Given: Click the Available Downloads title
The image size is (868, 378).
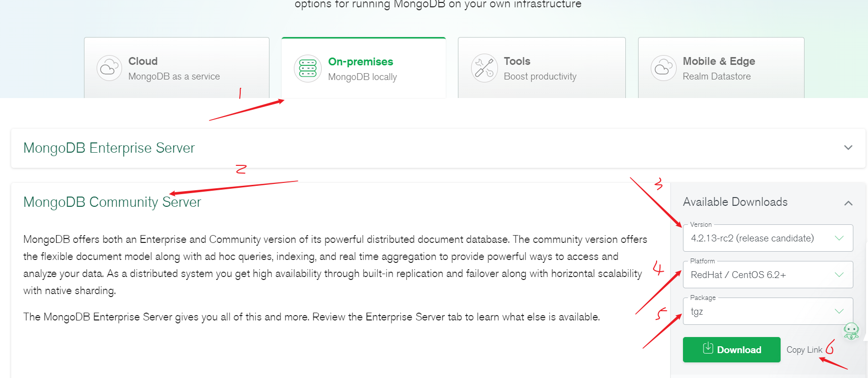Looking at the screenshot, I should [x=735, y=202].
